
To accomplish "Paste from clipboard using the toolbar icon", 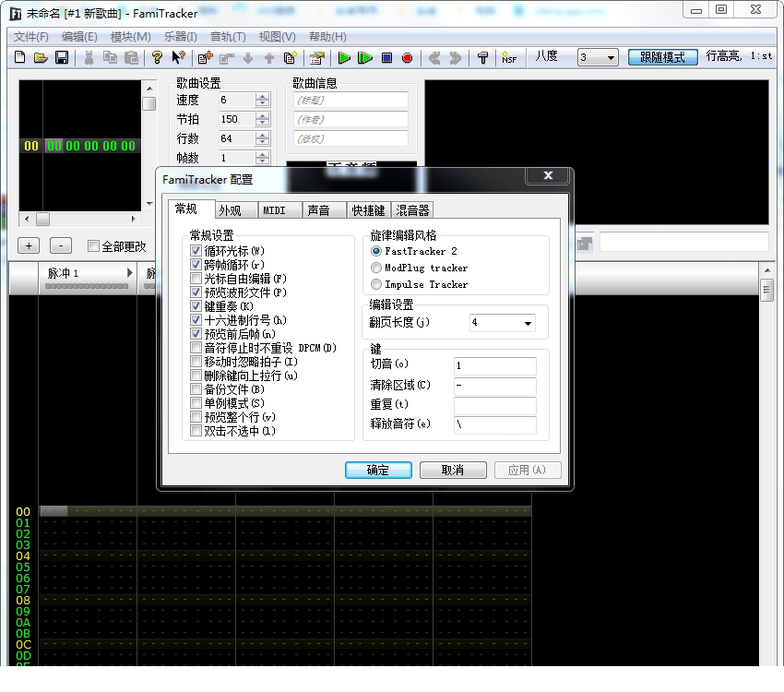I will pyautogui.click(x=131, y=57).
